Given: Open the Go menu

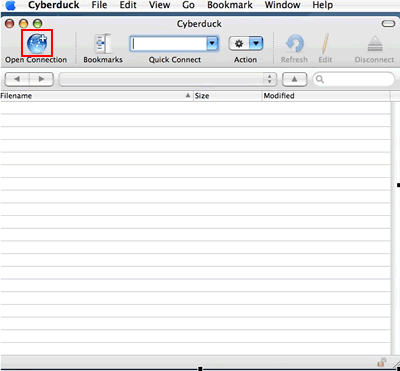Looking at the screenshot, I should click(188, 5).
